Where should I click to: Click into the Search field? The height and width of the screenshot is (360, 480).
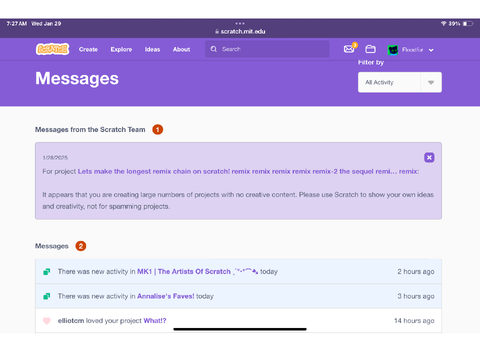[267, 49]
